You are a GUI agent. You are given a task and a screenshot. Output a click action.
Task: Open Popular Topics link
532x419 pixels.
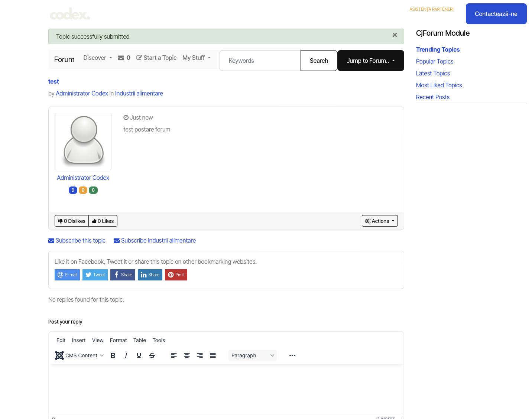point(435,62)
